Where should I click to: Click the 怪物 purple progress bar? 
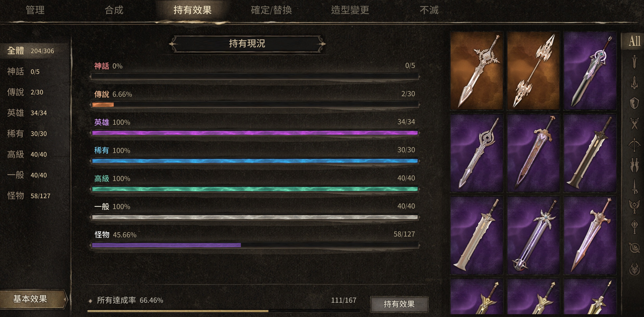tap(255, 245)
